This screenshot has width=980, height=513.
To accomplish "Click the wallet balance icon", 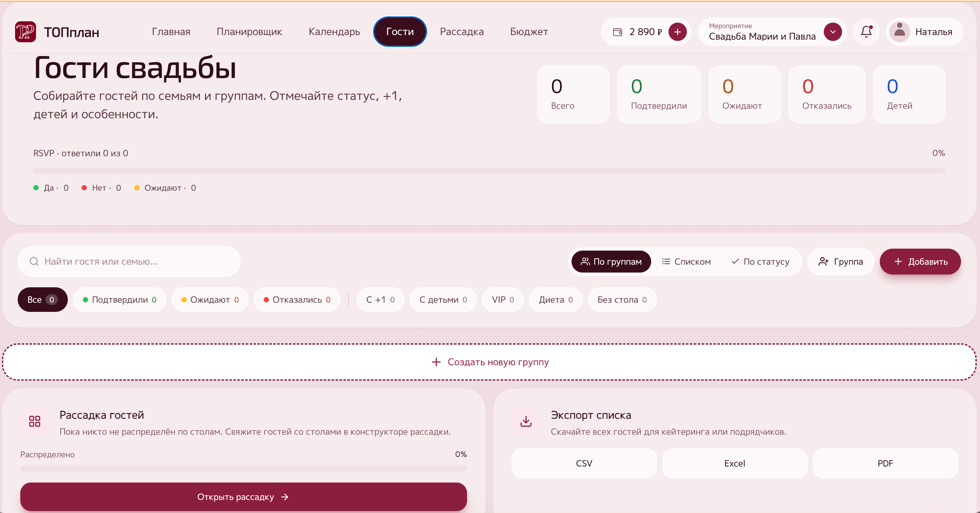I will (617, 32).
